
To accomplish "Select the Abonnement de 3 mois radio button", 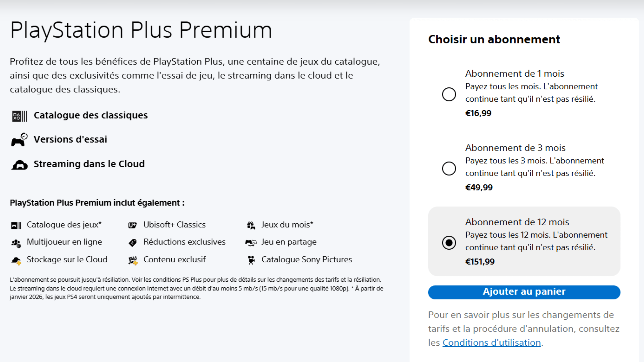I will point(449,168).
